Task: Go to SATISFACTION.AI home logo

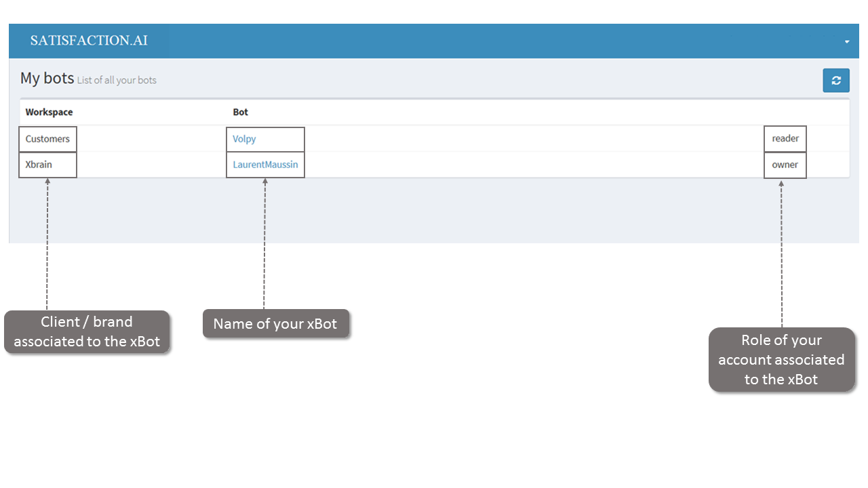Action: pos(89,41)
